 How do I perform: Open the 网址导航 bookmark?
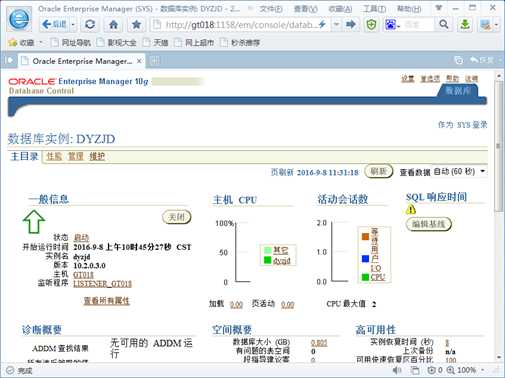(x=71, y=43)
